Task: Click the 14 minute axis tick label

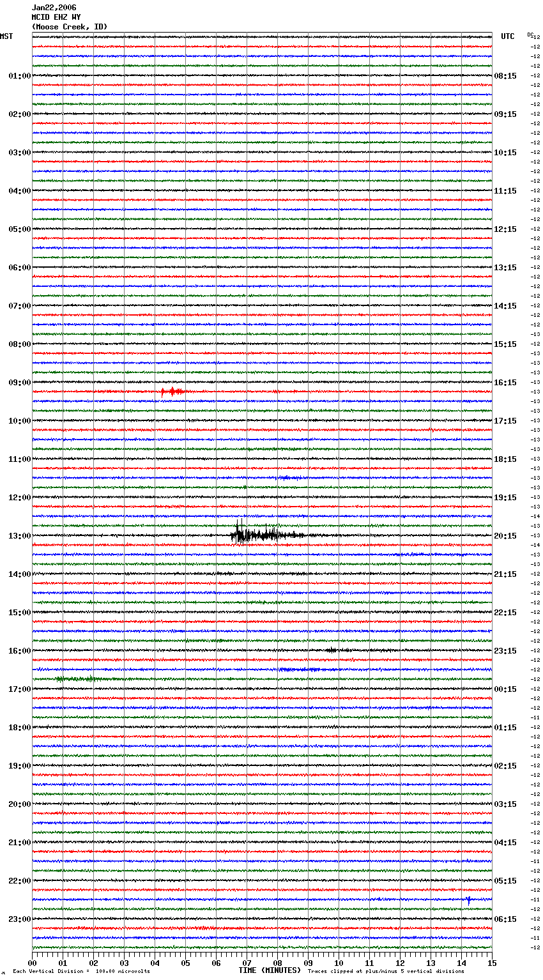Action: point(462,963)
